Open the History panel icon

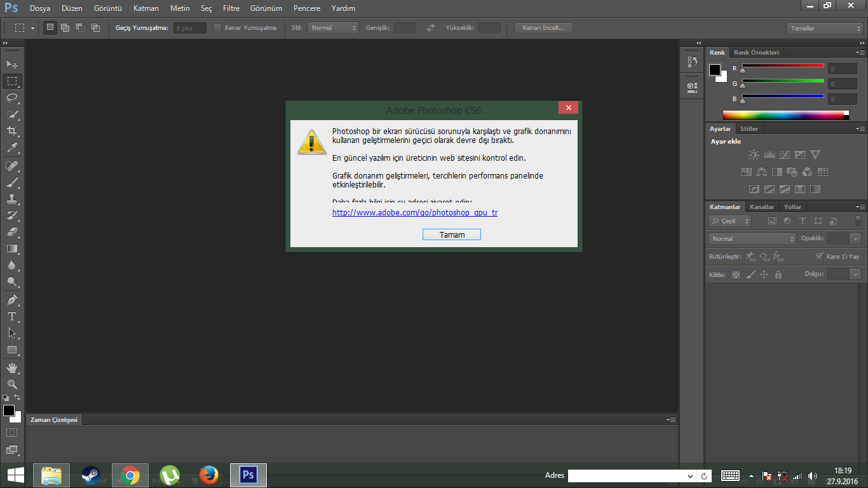point(692,62)
